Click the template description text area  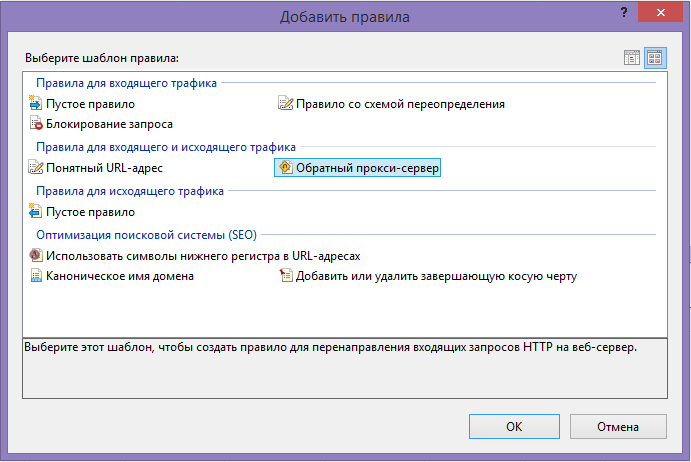(x=345, y=368)
